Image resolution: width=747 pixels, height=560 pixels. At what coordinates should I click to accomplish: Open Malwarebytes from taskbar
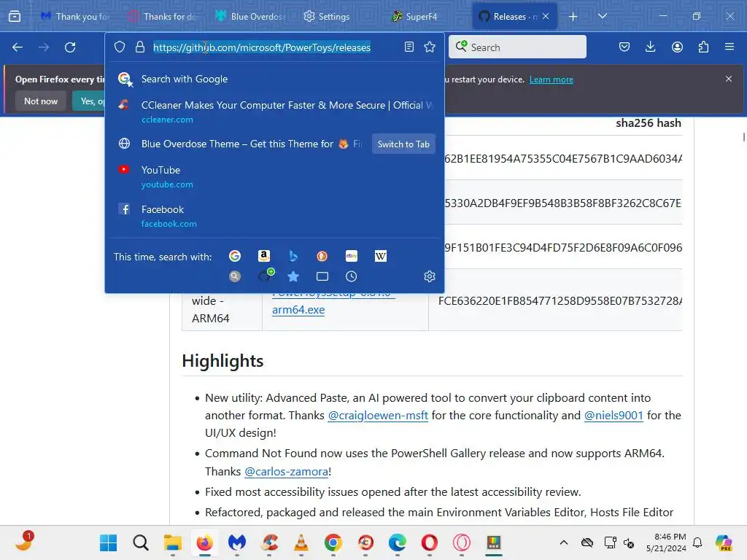(237, 542)
